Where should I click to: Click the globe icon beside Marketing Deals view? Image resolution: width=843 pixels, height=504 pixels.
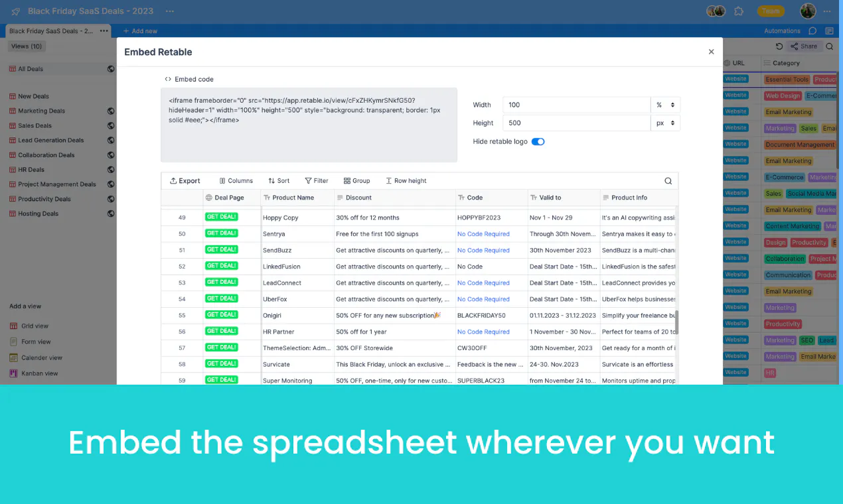coord(111,111)
